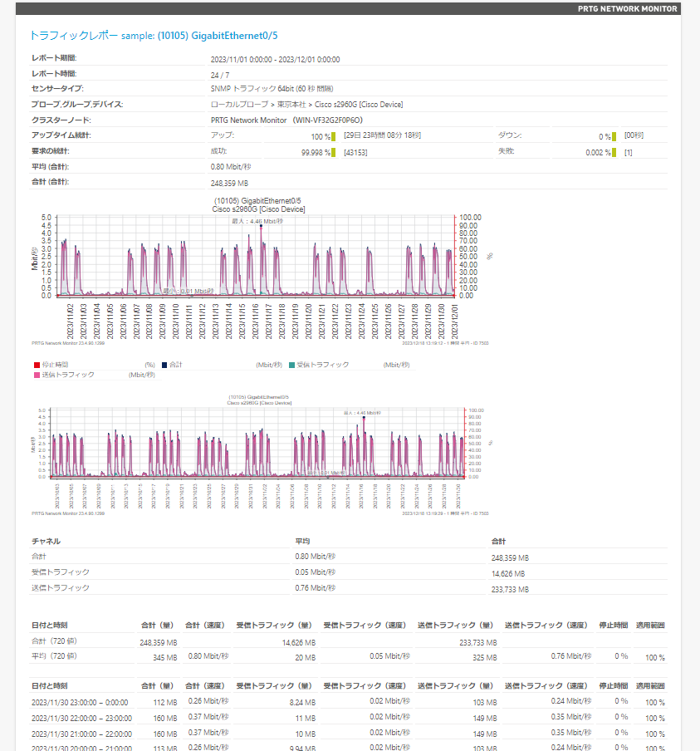This screenshot has width=700, height=751.
Task: Click 233,733 MB in the channel table
Action: click(510, 590)
